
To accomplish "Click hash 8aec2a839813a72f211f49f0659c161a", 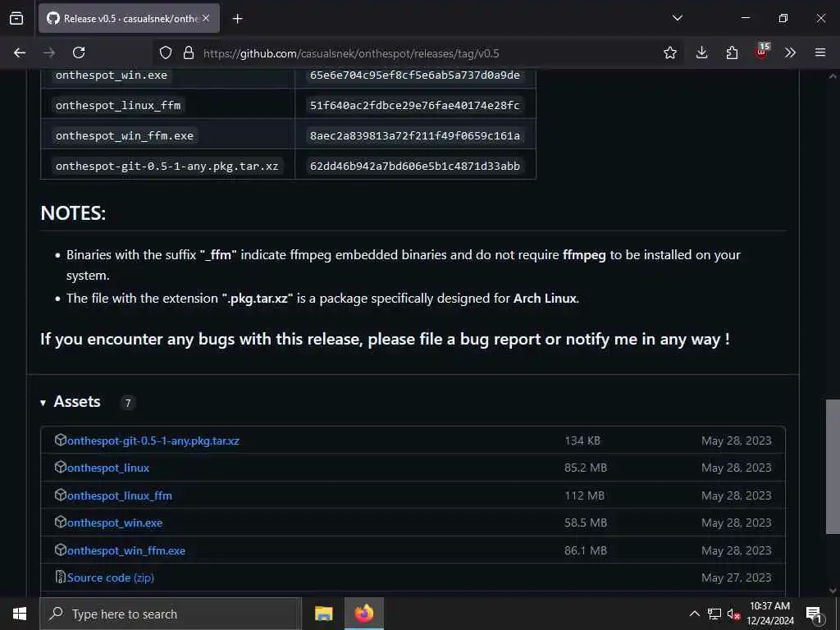I will coord(414,135).
